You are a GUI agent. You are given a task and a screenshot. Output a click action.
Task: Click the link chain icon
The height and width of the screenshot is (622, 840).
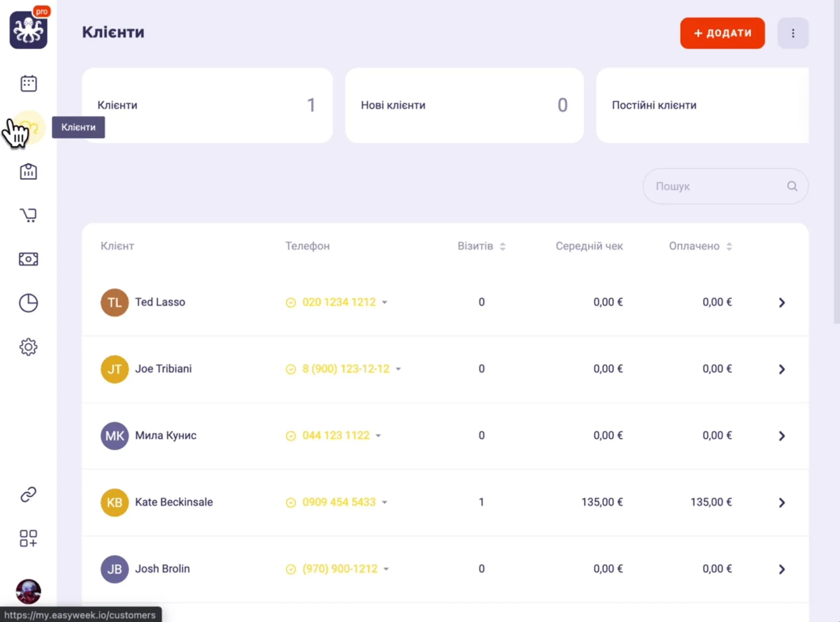28,494
